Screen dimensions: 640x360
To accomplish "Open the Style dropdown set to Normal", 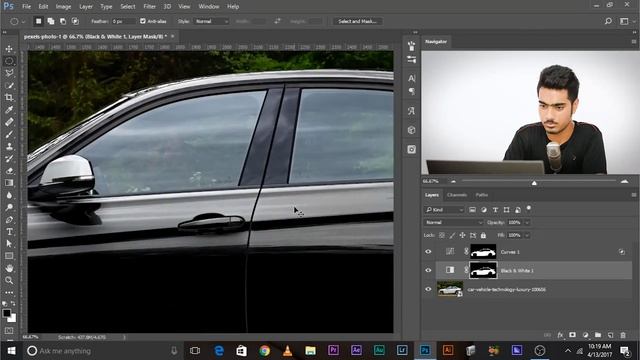I will (211, 21).
